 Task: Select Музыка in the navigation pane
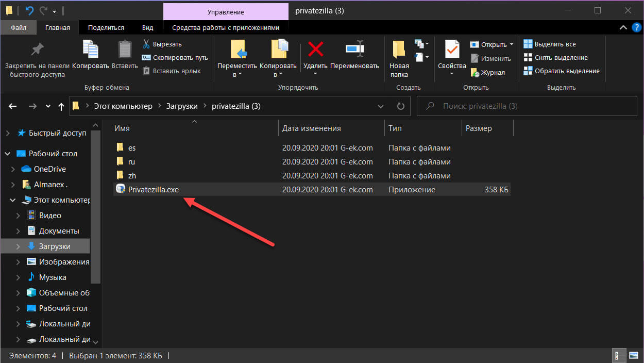pos(53,277)
